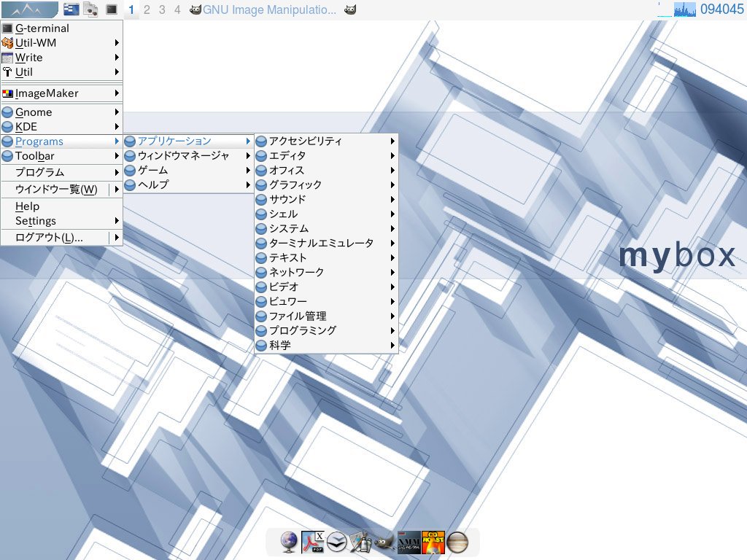The image size is (747, 560).
Task: Open the screenshot camera icon in top panel
Action: coord(90,9)
